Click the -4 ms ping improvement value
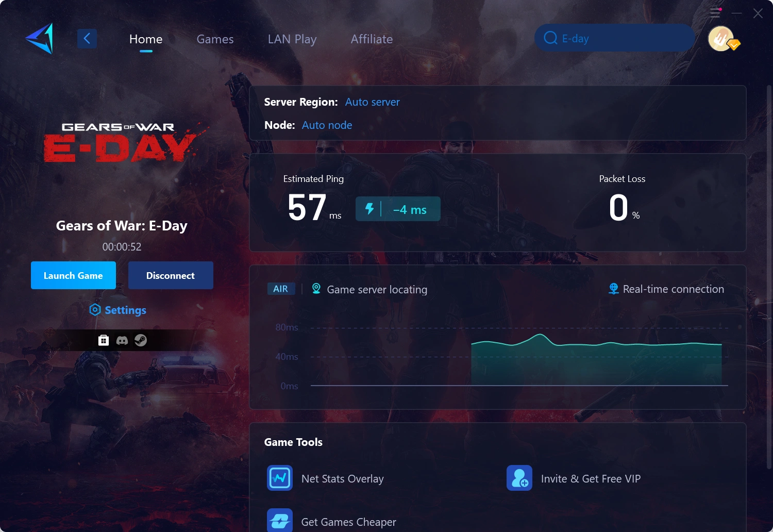 pos(410,210)
